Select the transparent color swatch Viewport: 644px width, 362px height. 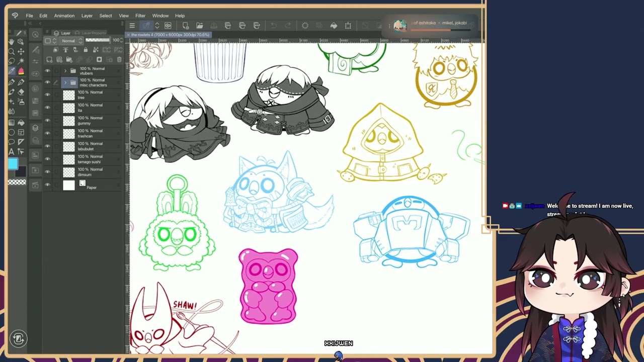click(17, 182)
